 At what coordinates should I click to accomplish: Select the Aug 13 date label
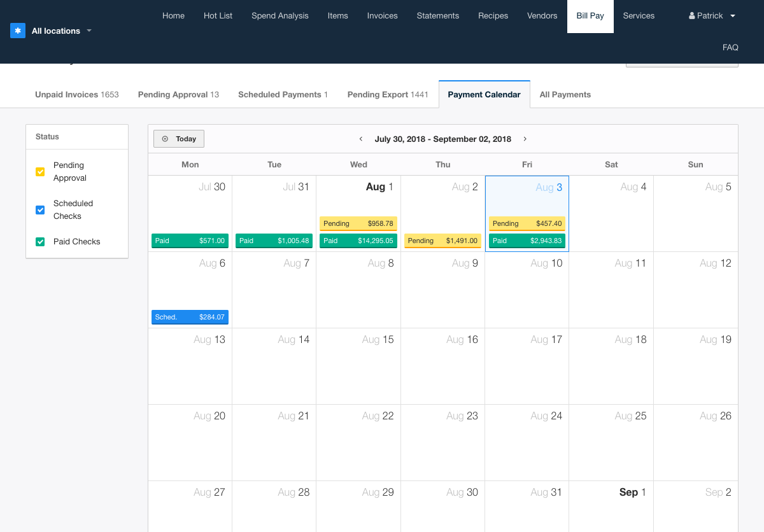pyautogui.click(x=209, y=340)
